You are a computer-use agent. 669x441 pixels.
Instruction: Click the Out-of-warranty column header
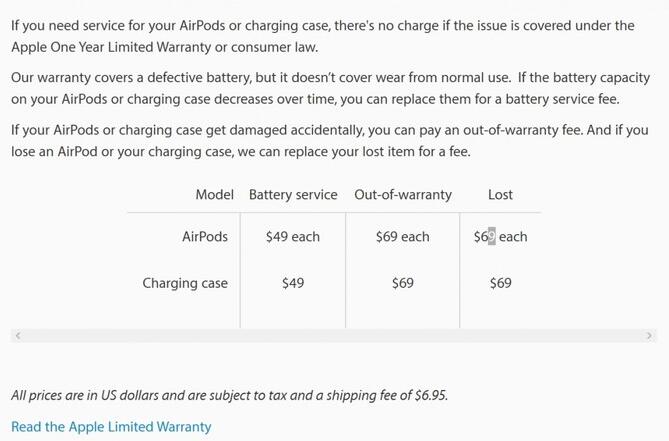pos(403,194)
